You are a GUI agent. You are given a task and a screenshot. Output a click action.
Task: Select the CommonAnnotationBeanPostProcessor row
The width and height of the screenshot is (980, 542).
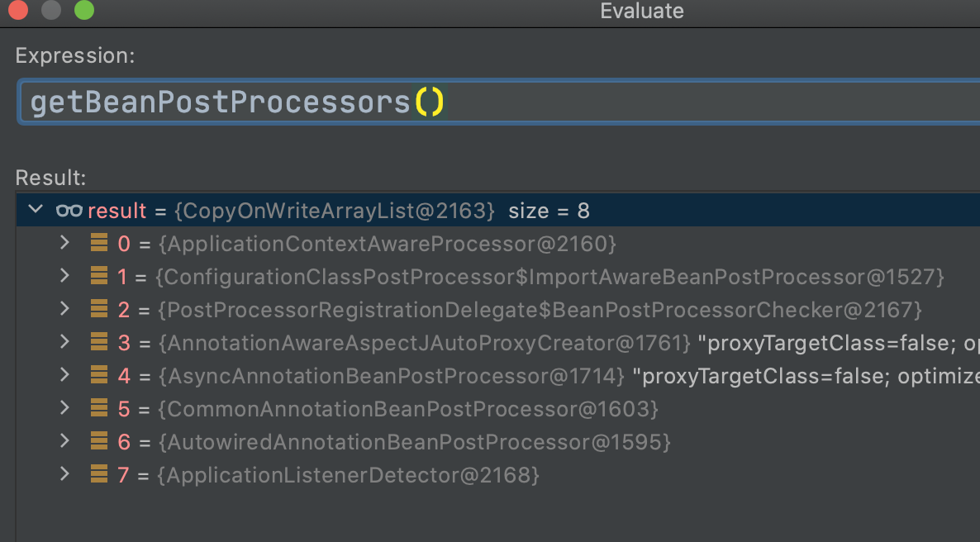click(498, 409)
